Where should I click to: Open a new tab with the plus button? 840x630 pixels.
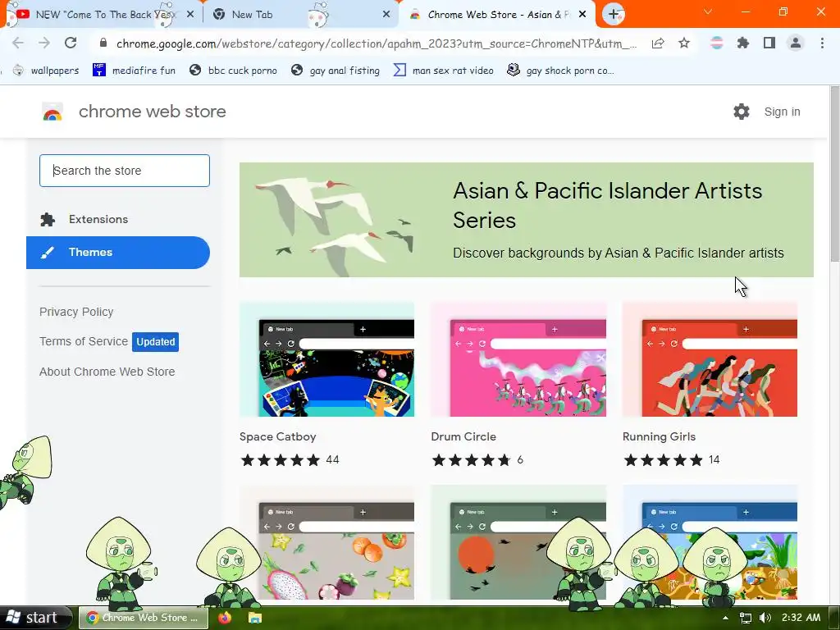[x=614, y=15]
